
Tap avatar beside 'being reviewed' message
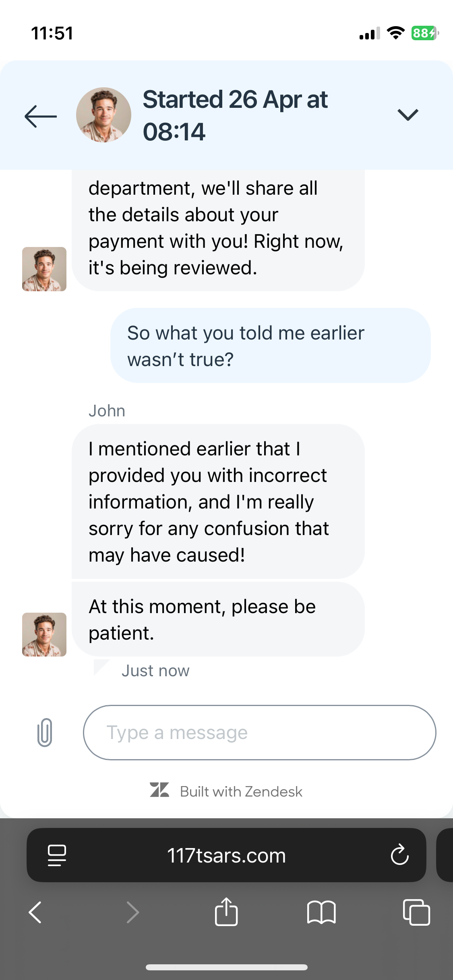(44, 269)
